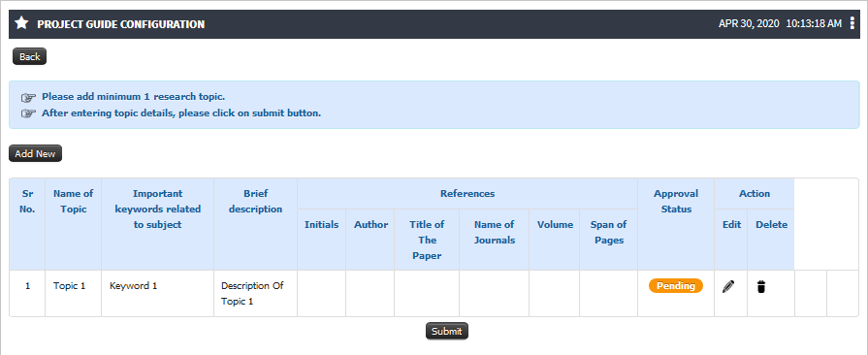Click the Pending status badge
868x355 pixels.
tap(676, 286)
